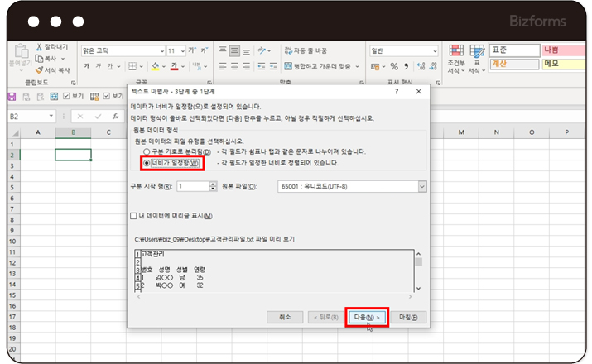Check the 내 데이터에 머리글 표시 checkbox
The width and height of the screenshot is (592, 364).
coord(134,216)
